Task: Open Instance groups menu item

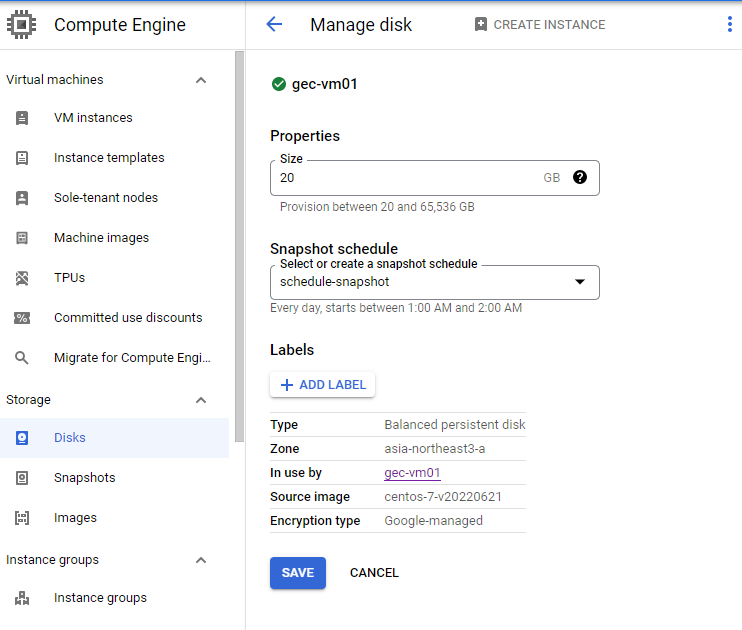Action: [115, 598]
